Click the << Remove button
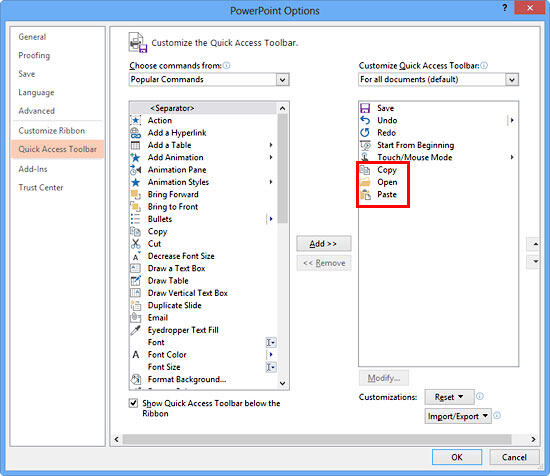 pyautogui.click(x=323, y=263)
